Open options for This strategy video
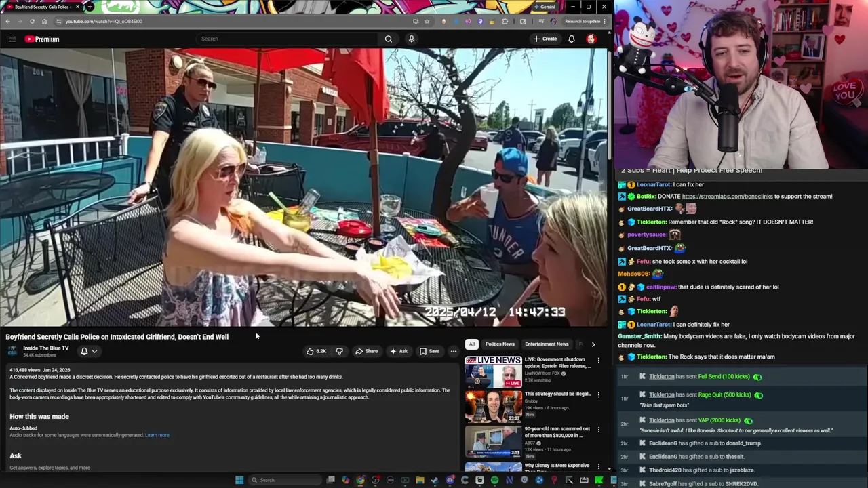The width and height of the screenshot is (868, 488). [598, 395]
